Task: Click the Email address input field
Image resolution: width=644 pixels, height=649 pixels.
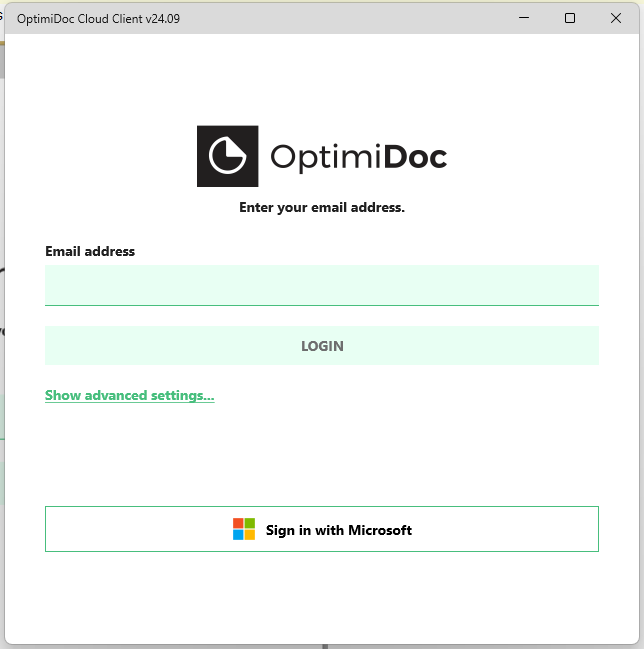Action: tap(322, 285)
